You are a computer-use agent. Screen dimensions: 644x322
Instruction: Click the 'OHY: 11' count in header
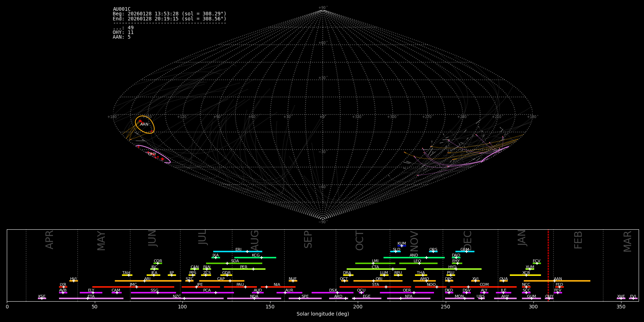click(x=123, y=33)
